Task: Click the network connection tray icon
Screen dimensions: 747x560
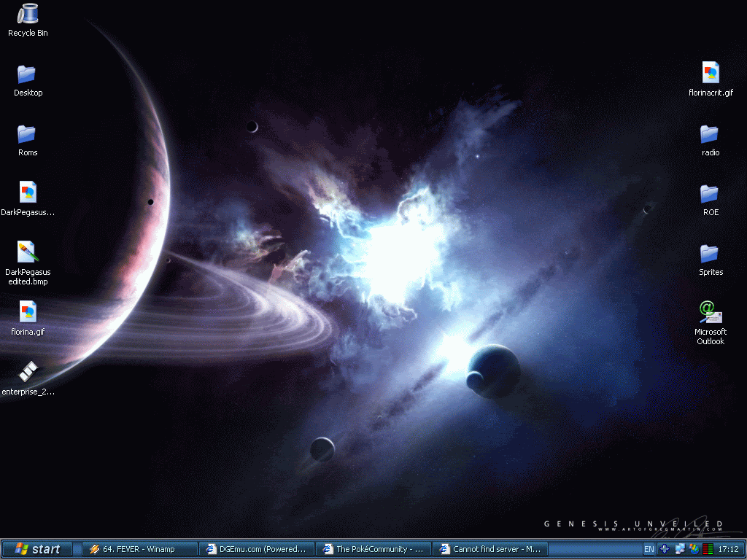Action: 680,549
